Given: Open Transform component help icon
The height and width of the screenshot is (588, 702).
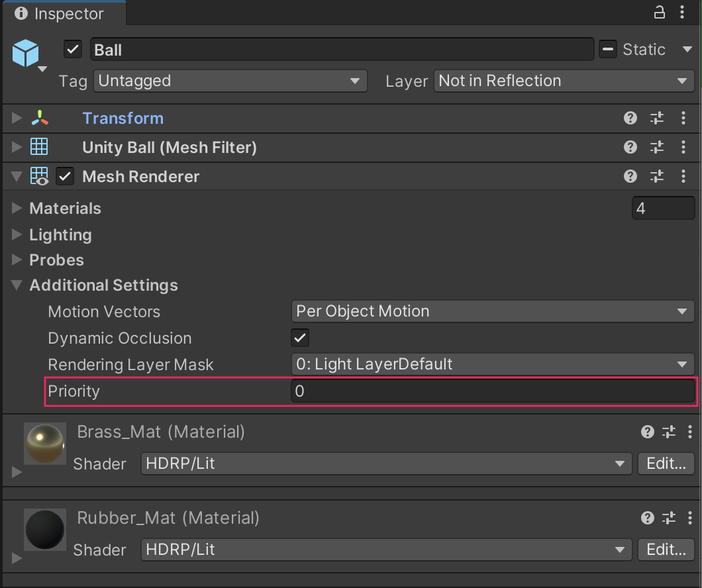Looking at the screenshot, I should point(630,119).
